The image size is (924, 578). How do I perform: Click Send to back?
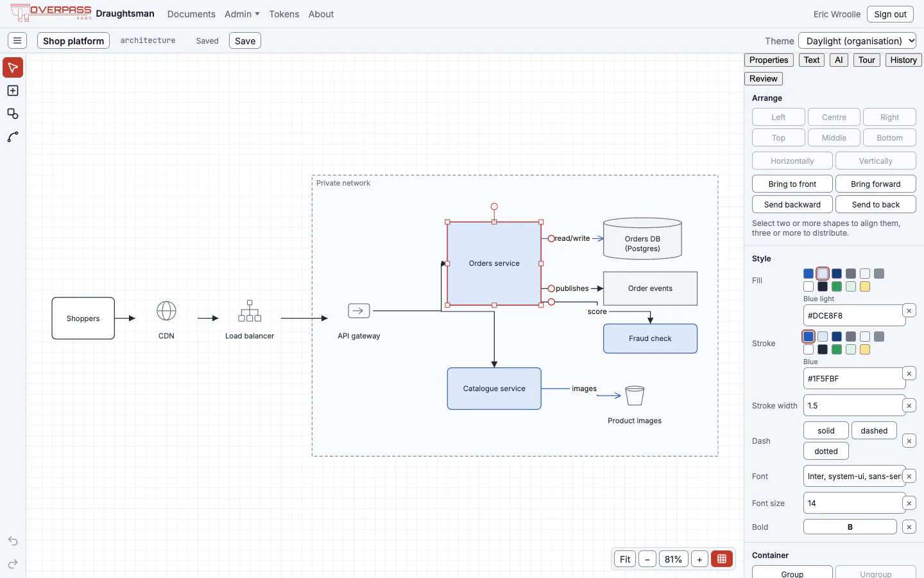876,204
